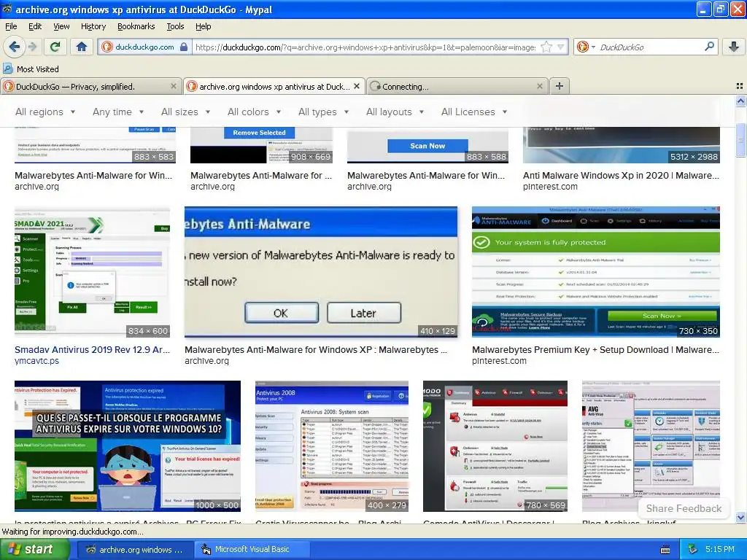Click the vertical scrollbar thumb
This screenshot has height=560, width=747.
[740, 139]
